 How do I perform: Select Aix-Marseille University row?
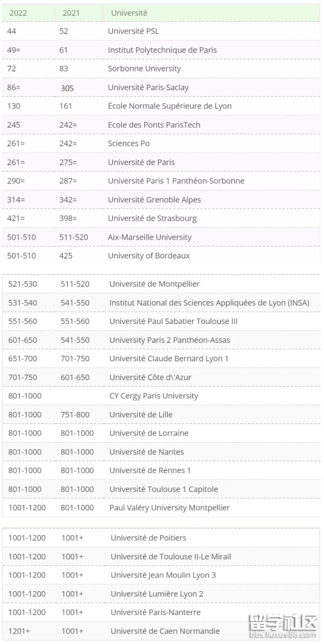coord(150,237)
